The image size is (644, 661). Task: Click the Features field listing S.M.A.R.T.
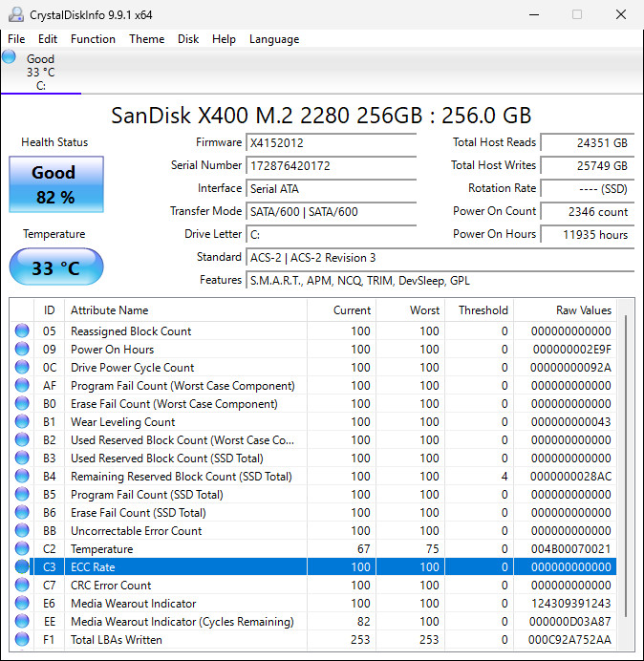440,280
